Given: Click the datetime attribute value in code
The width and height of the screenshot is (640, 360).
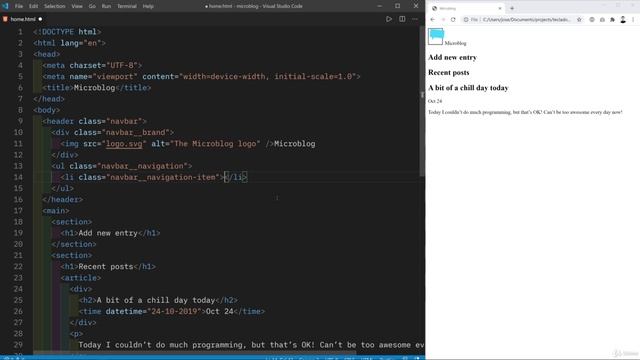Looking at the screenshot, I should 174,311.
